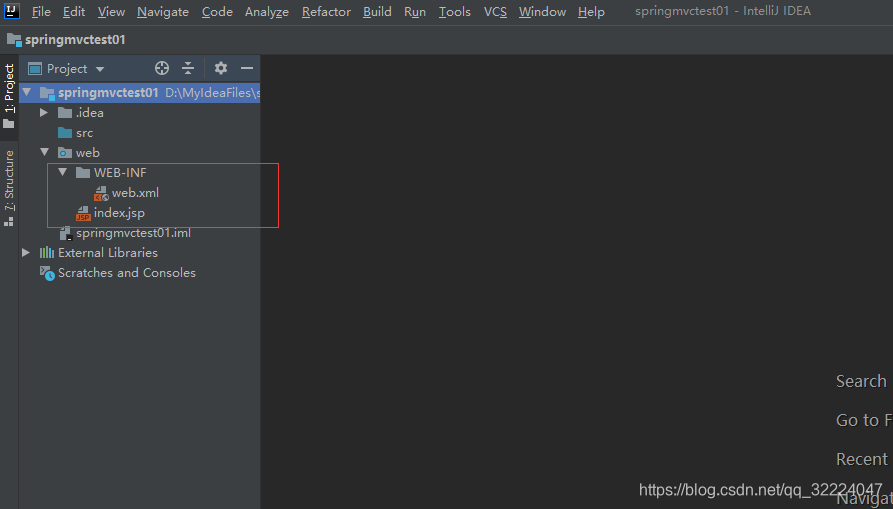
Task: Select Scratches and Consoles
Action: 127,273
